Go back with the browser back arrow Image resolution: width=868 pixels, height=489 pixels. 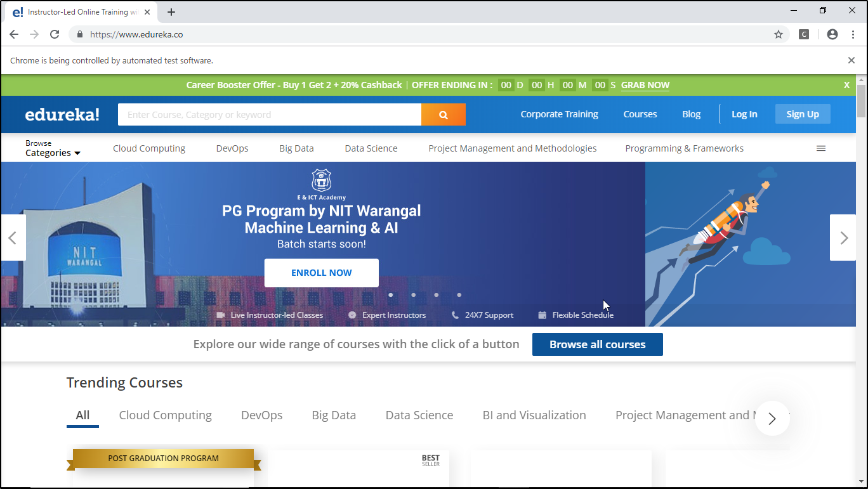pyautogui.click(x=14, y=34)
